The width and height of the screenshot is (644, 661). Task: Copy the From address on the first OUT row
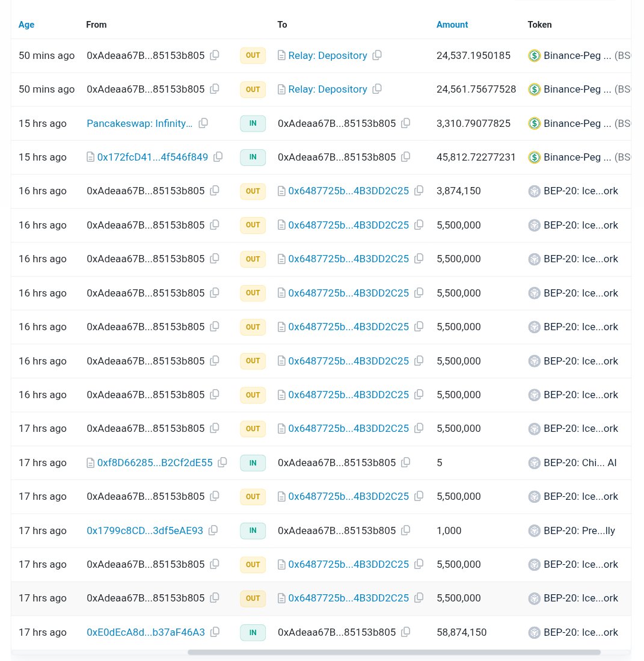pyautogui.click(x=215, y=55)
